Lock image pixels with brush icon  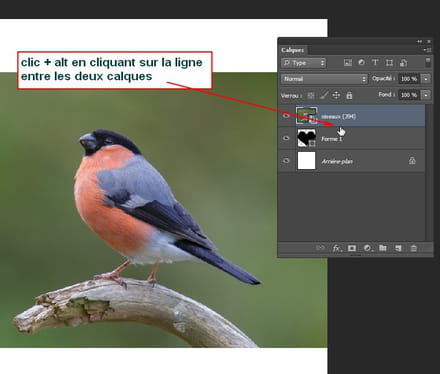click(324, 96)
